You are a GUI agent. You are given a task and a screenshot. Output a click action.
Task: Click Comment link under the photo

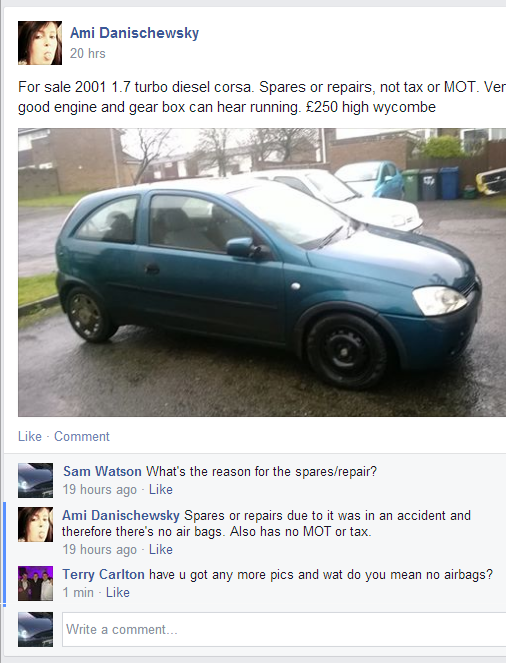(82, 436)
